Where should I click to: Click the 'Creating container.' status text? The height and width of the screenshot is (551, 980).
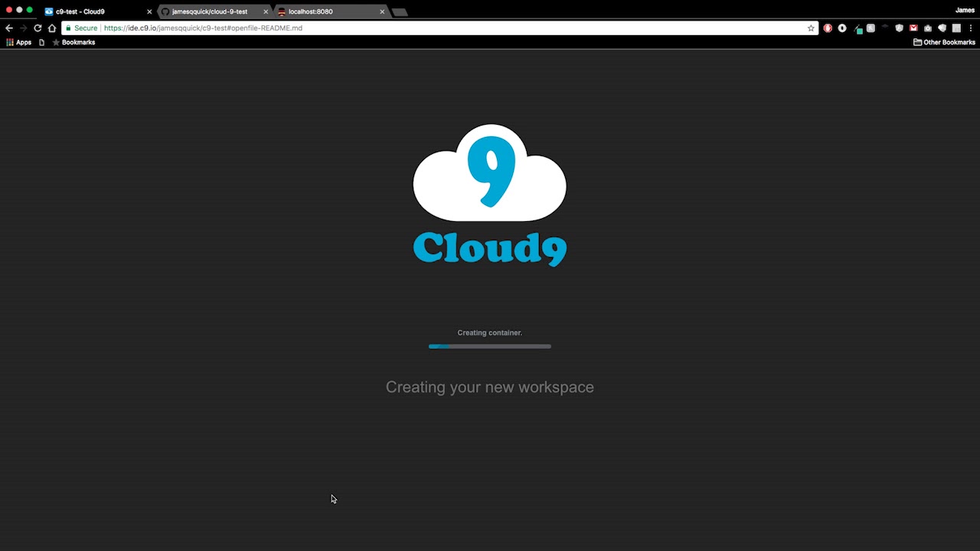click(x=490, y=333)
